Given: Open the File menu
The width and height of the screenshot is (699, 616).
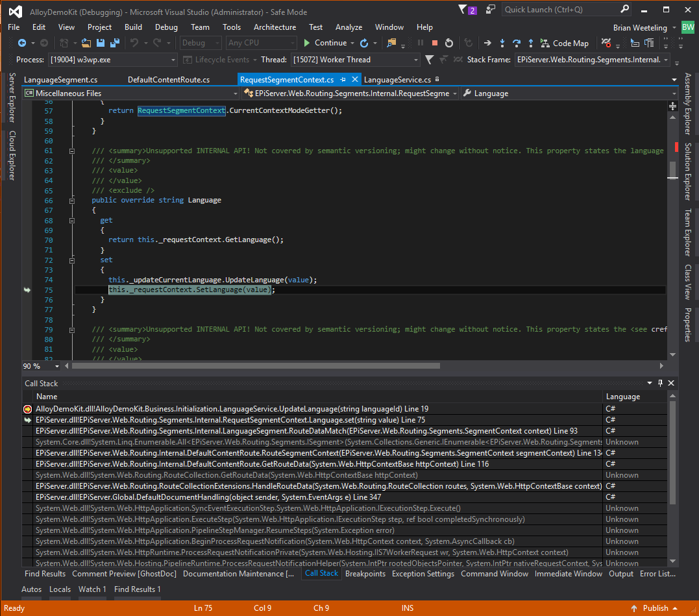Looking at the screenshot, I should tap(14, 27).
